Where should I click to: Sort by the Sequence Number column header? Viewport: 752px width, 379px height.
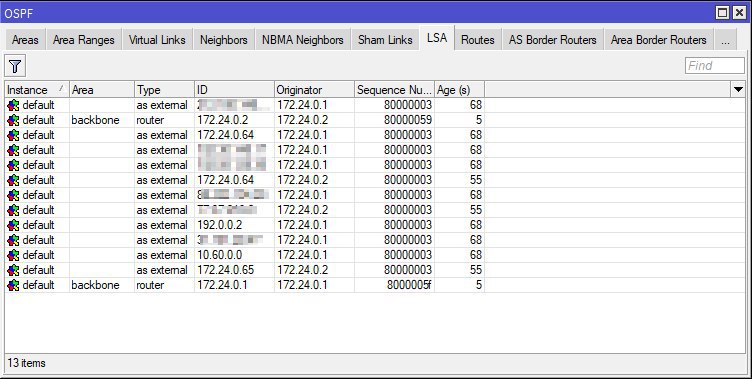(x=395, y=90)
